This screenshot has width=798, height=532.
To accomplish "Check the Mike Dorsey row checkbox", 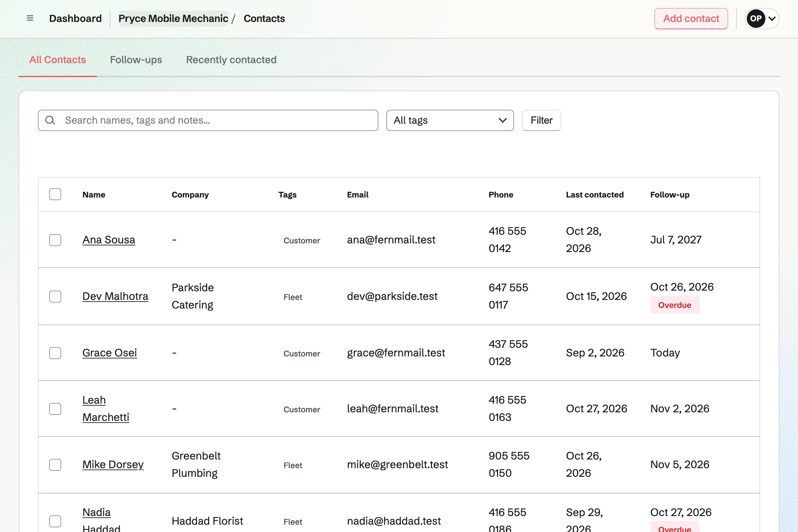I will coord(55,465).
